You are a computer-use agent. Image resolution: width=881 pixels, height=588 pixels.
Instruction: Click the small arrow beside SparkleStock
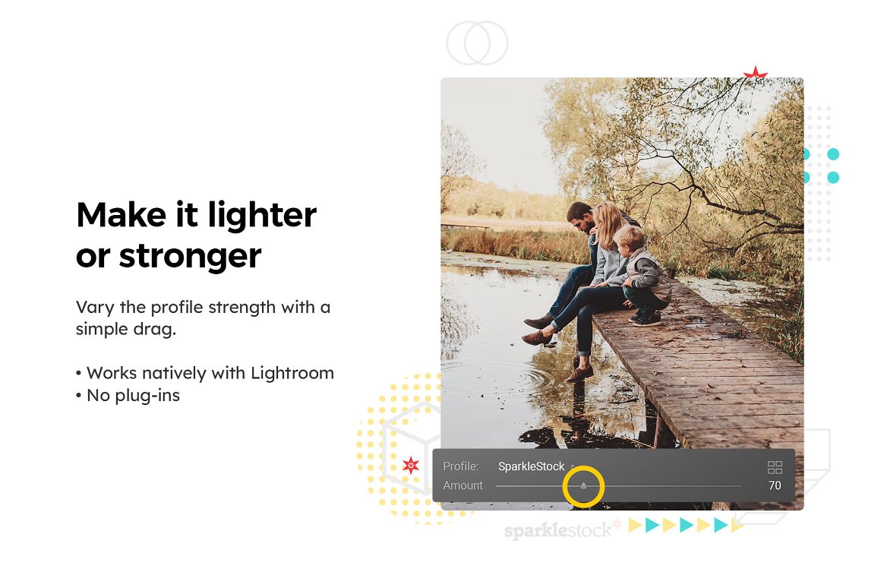pyautogui.click(x=573, y=466)
